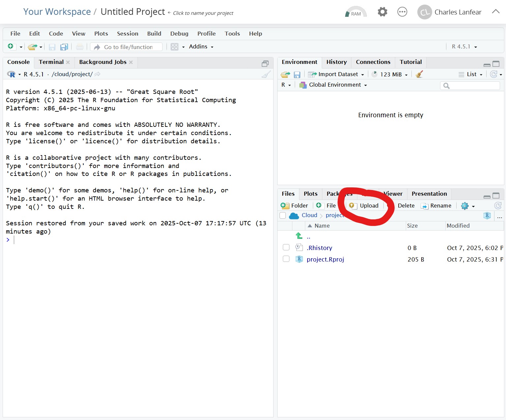
Task: Click the clear console broom icon
Action: 266,74
